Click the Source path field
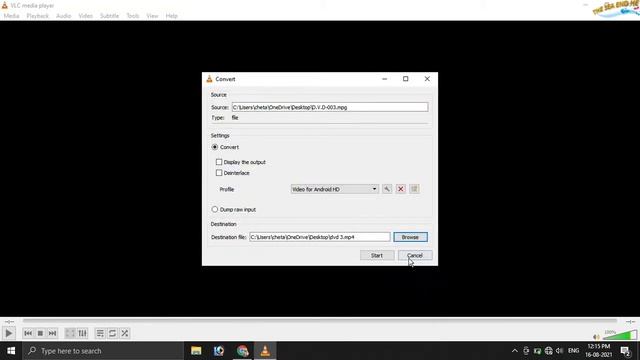The height and width of the screenshot is (360, 640). 330,107
